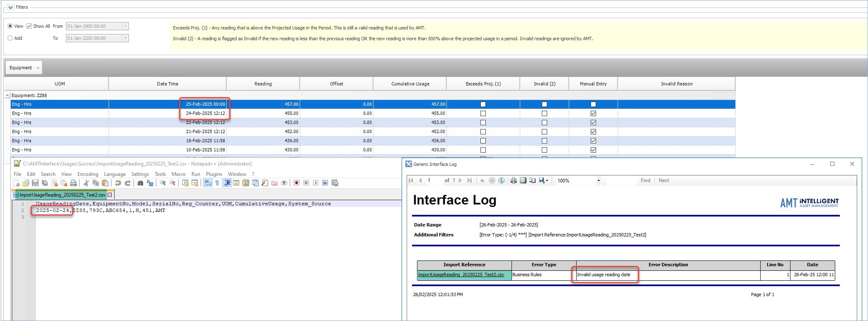
Task: Select the Add radio button
Action: pos(10,38)
